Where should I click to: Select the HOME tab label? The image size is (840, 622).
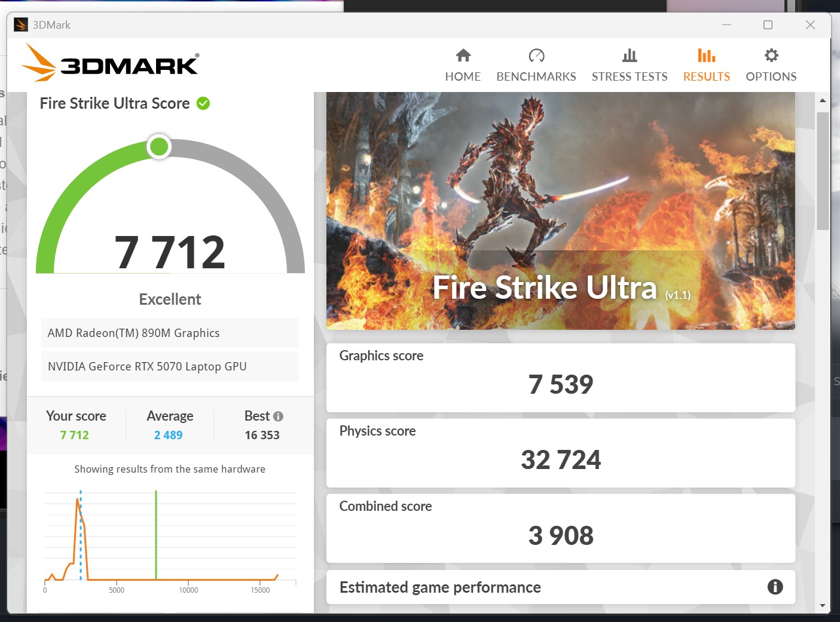[463, 76]
